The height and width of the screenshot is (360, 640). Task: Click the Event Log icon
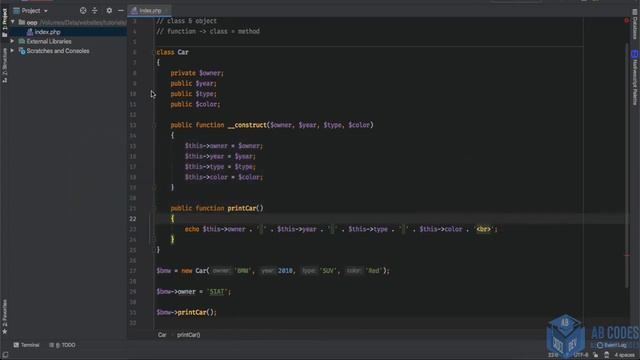600,345
